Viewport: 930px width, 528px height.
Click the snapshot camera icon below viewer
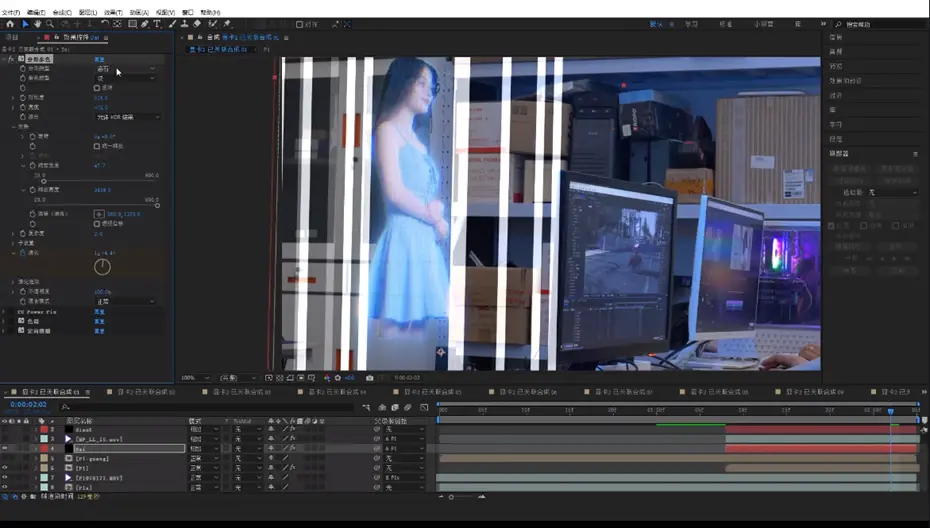pyautogui.click(x=370, y=378)
